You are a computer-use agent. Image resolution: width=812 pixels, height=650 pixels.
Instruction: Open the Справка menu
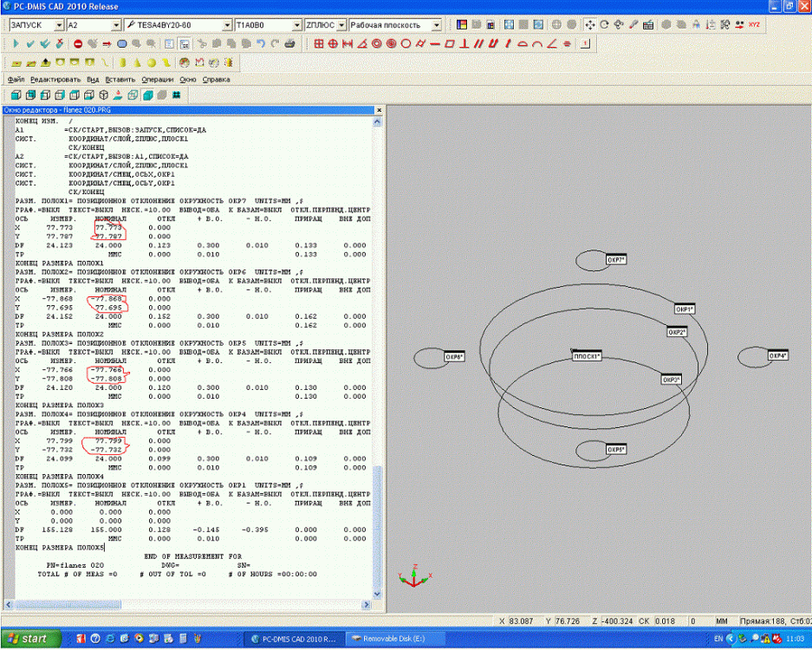coord(216,80)
